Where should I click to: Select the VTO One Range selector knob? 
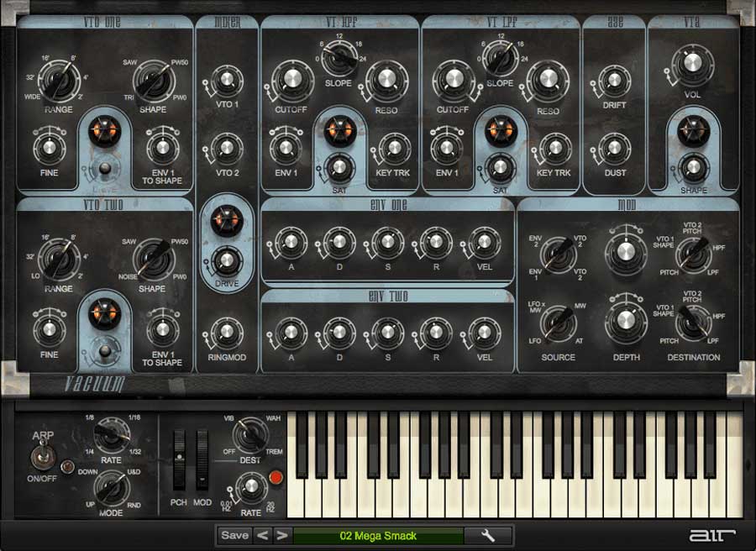pyautogui.click(x=59, y=81)
